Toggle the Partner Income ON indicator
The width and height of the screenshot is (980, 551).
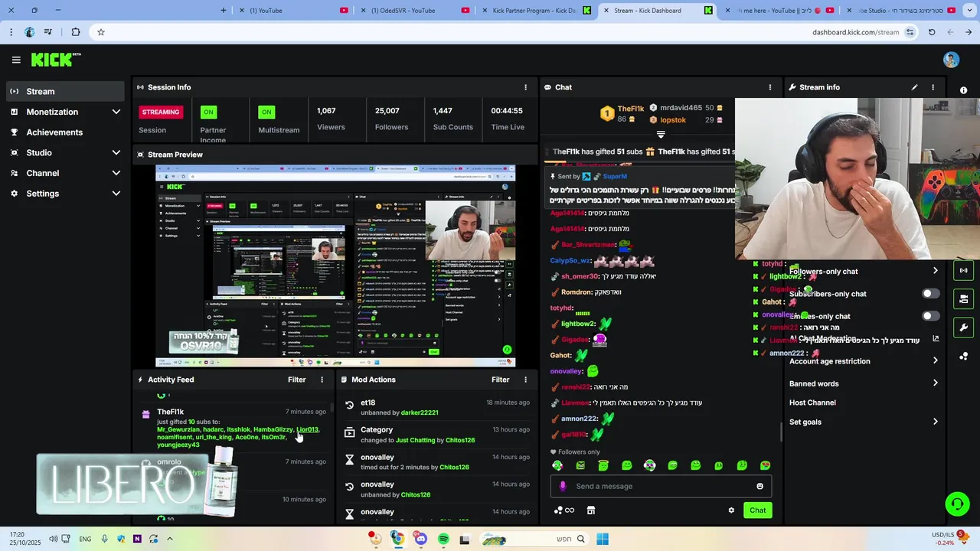click(x=207, y=112)
